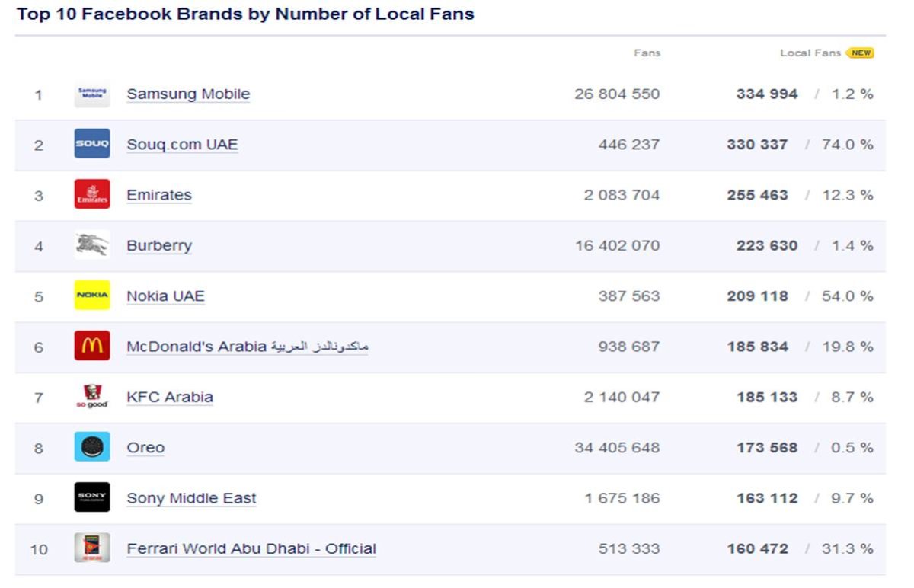Click the Souq.com blue logo icon
The image size is (914, 588).
click(92, 144)
